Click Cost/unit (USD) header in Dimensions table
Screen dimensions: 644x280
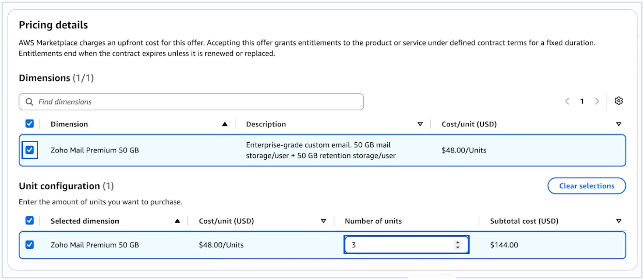[x=469, y=124]
